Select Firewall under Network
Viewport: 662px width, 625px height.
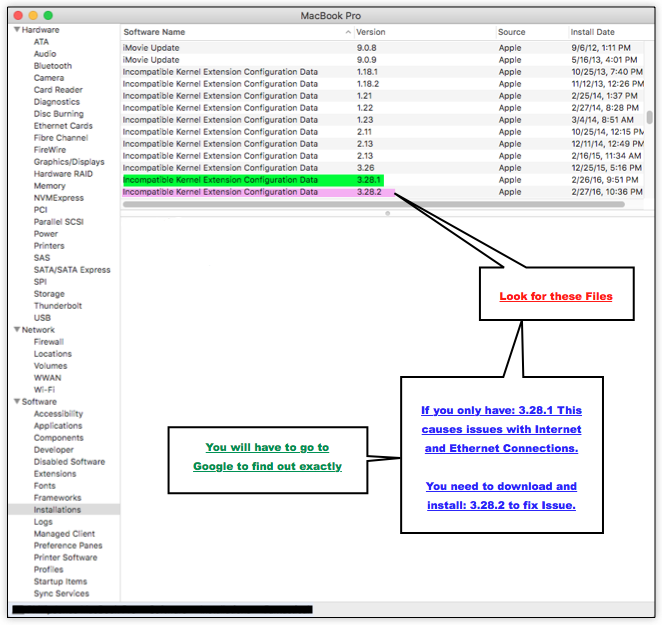[49, 342]
